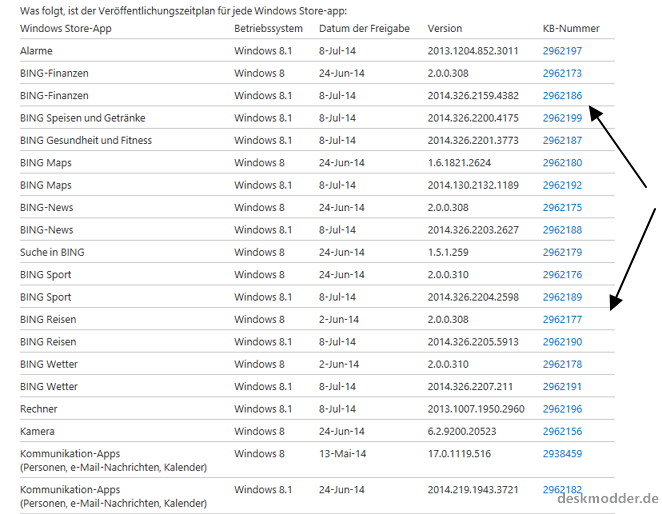This screenshot has height=514, width=662.
Task: Click version 17.0.1119.516
Action: click(x=459, y=454)
